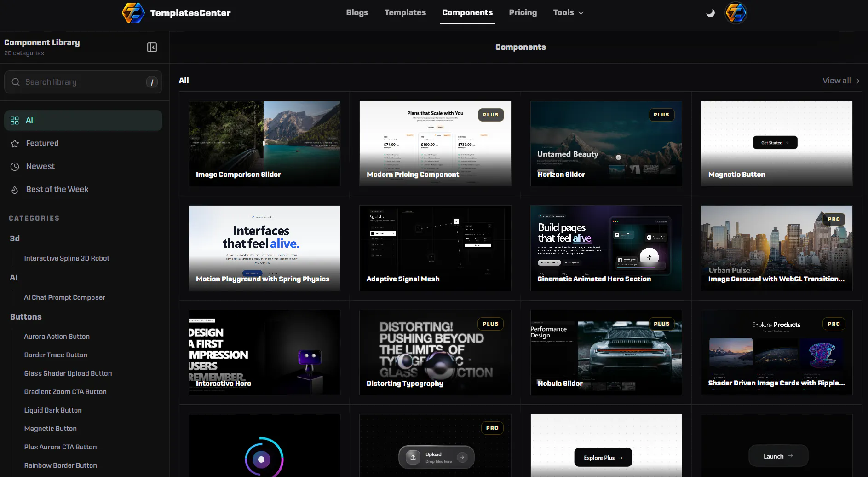Click the Explore Plus preview button
Screen dimensions: 868x477
(x=603, y=458)
